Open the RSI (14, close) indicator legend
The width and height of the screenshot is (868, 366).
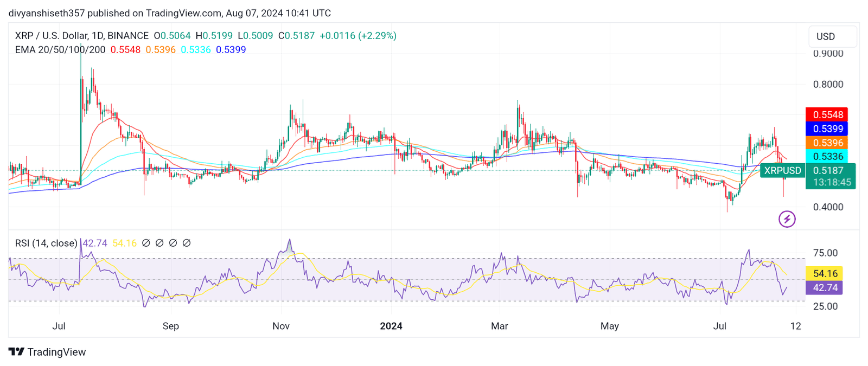pyautogui.click(x=46, y=243)
